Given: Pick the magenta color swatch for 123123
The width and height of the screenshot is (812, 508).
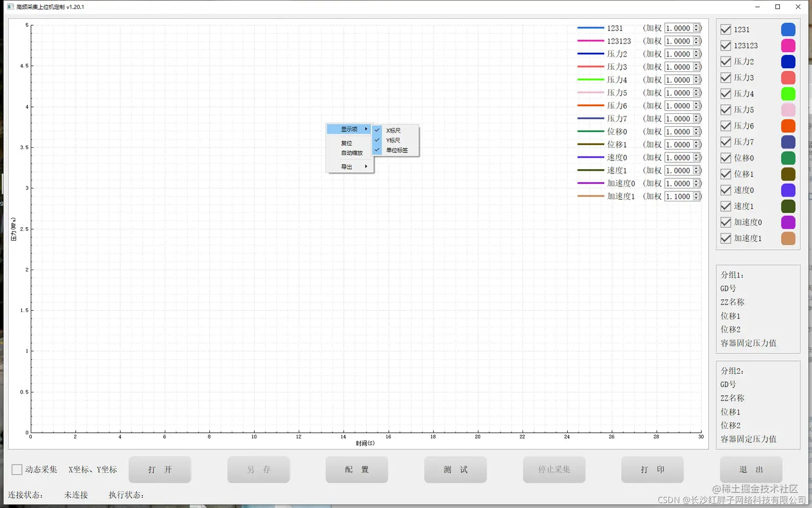Looking at the screenshot, I should 788,46.
